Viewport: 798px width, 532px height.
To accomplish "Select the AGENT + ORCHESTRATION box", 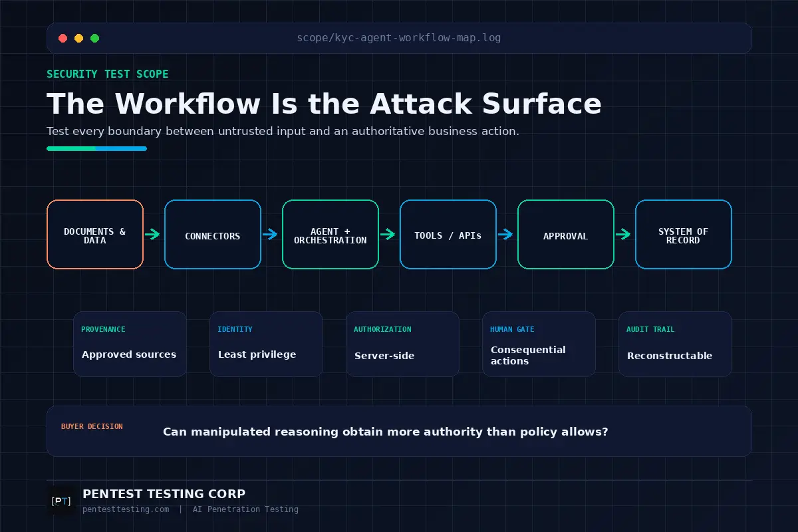I will point(331,234).
